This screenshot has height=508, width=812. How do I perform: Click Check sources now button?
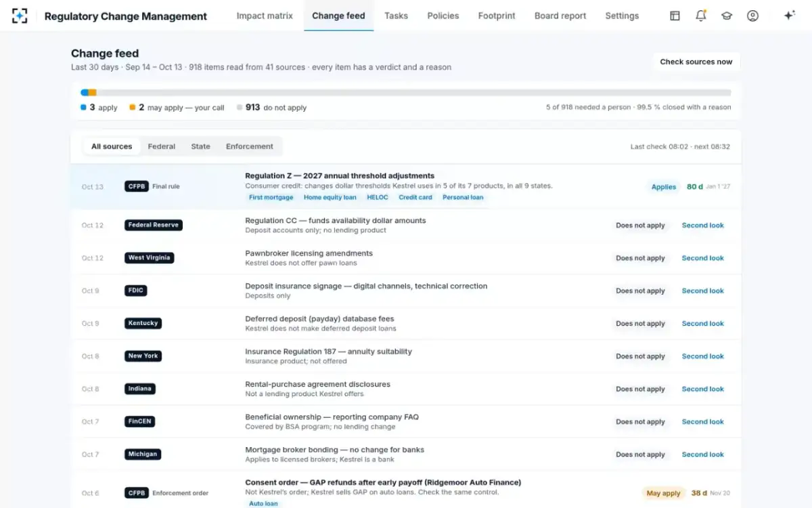pos(696,62)
